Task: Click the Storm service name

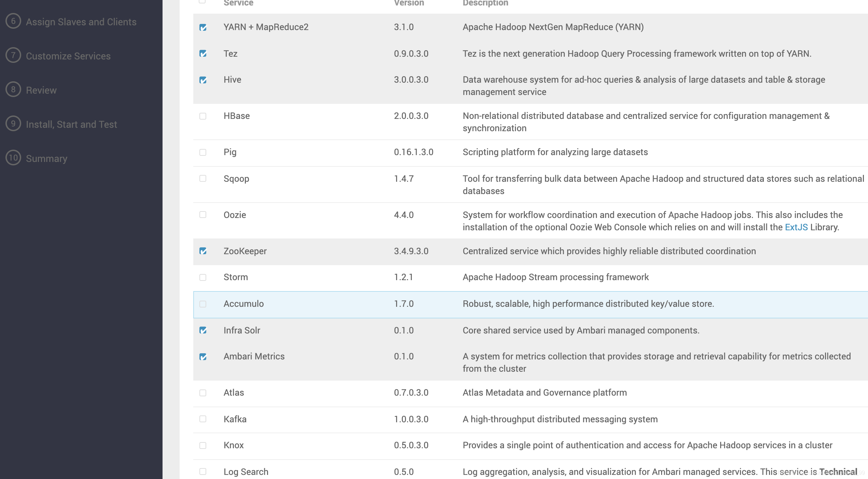Action: (236, 277)
